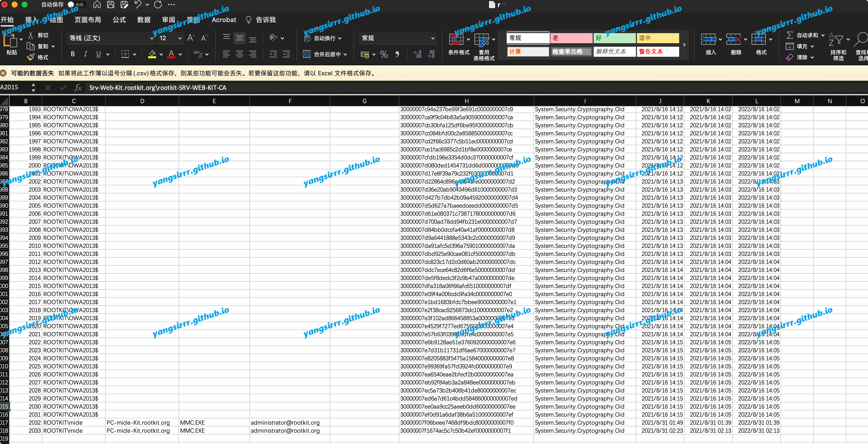Open the number format 常规 dropdown

tap(432, 38)
